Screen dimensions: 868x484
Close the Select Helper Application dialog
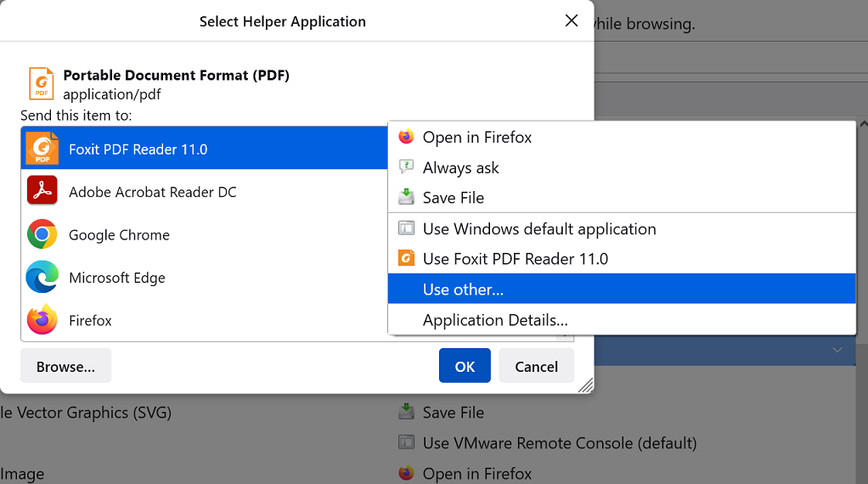coord(572,20)
